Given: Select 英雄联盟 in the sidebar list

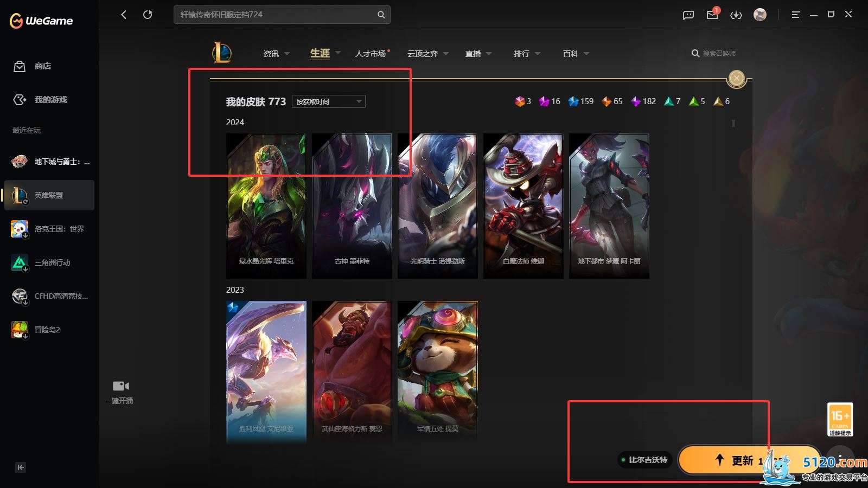Looking at the screenshot, I should coord(49,195).
